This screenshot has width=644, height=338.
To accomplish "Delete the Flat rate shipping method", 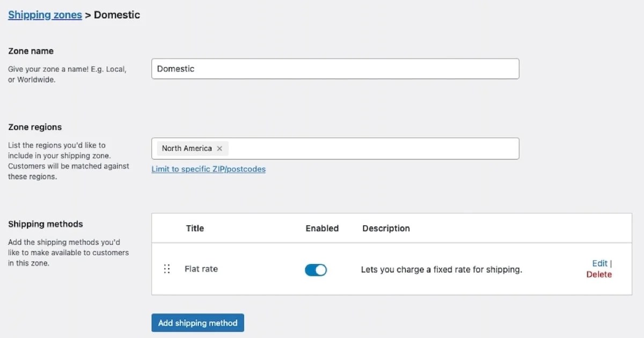I will click(599, 274).
